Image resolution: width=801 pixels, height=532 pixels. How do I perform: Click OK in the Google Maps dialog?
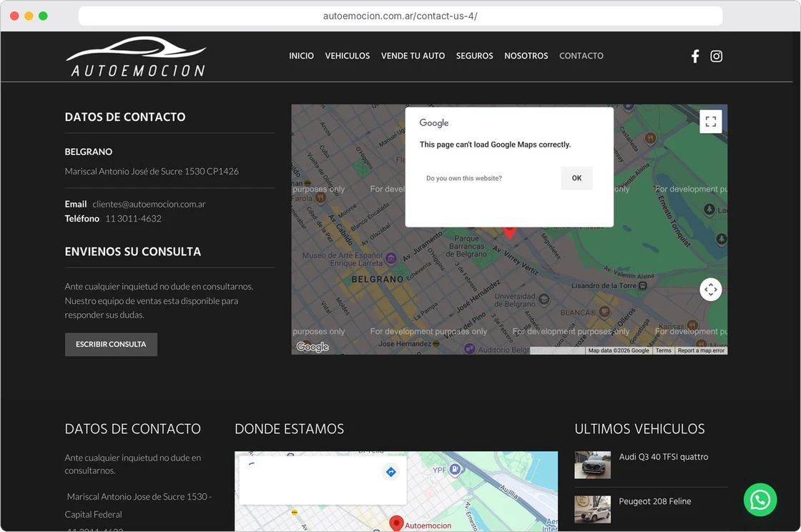(x=576, y=178)
